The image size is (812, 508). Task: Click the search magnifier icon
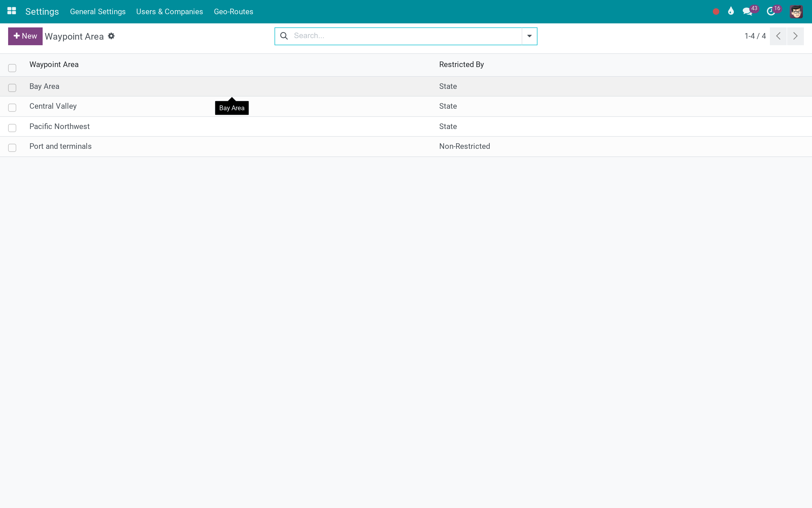(x=284, y=36)
